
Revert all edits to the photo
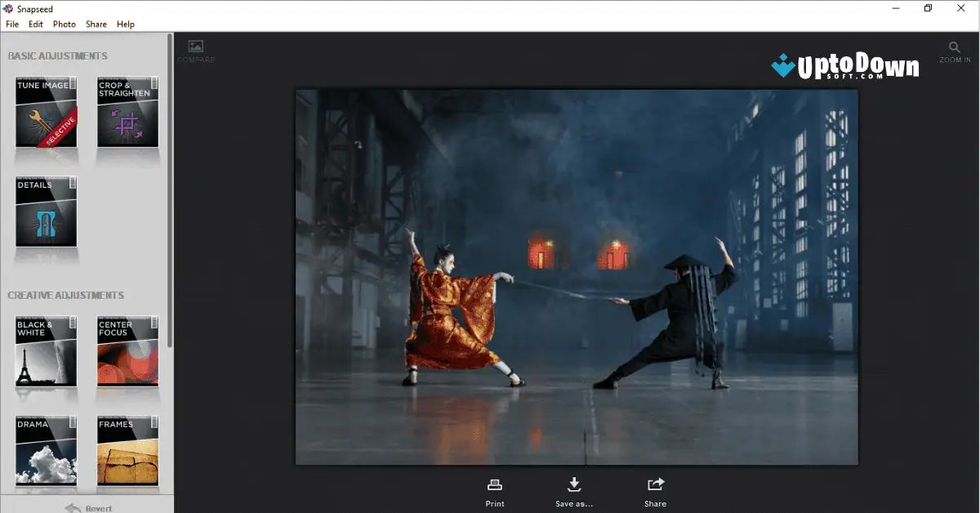(88, 506)
